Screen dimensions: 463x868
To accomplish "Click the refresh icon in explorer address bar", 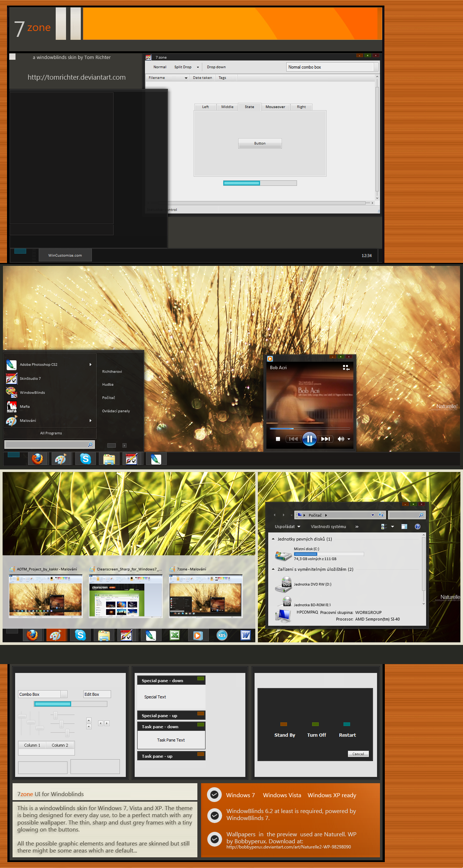I will (x=381, y=515).
